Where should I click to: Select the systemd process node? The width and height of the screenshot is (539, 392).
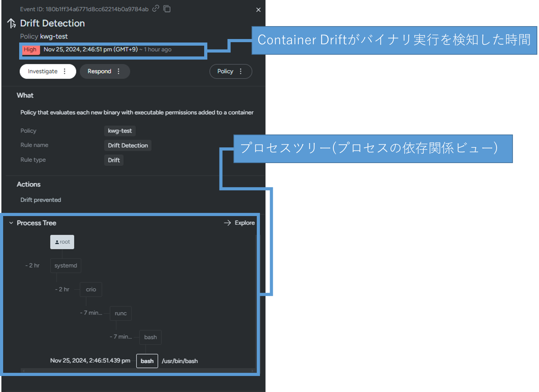[66, 266]
